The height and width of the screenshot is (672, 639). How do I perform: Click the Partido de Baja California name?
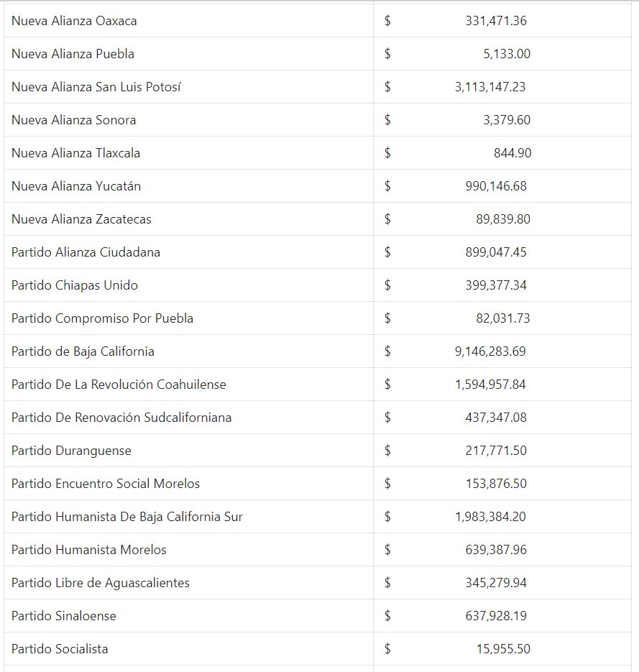click(x=83, y=351)
